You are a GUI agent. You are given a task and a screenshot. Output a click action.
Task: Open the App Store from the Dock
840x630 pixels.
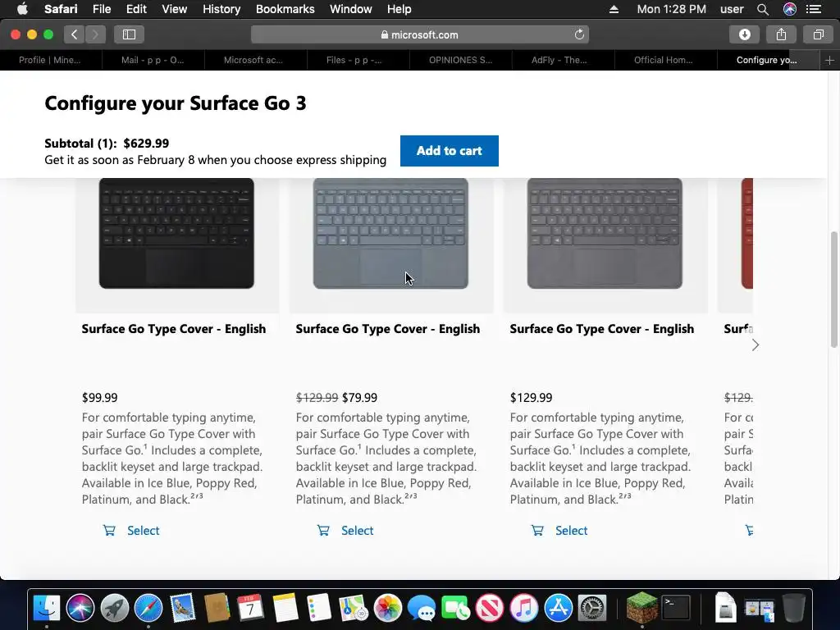tap(558, 608)
